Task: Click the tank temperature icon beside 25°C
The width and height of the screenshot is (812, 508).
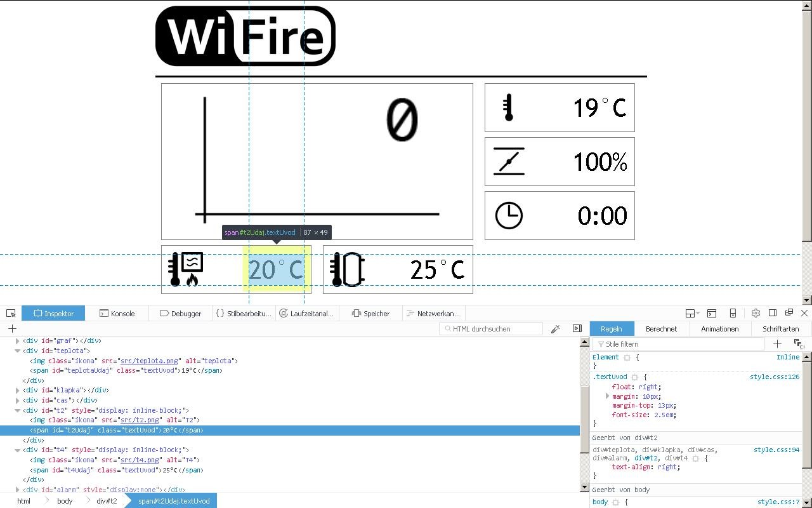Action: click(x=348, y=269)
